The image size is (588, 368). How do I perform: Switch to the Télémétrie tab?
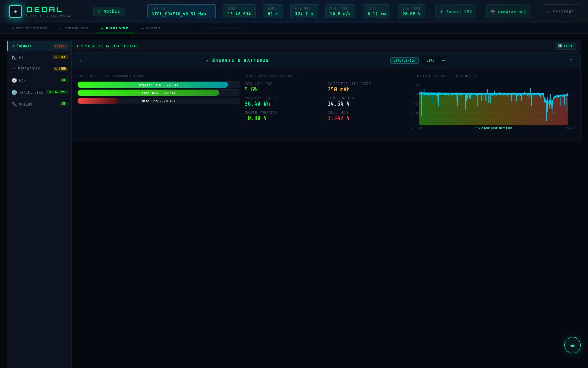pyautogui.click(x=29, y=28)
